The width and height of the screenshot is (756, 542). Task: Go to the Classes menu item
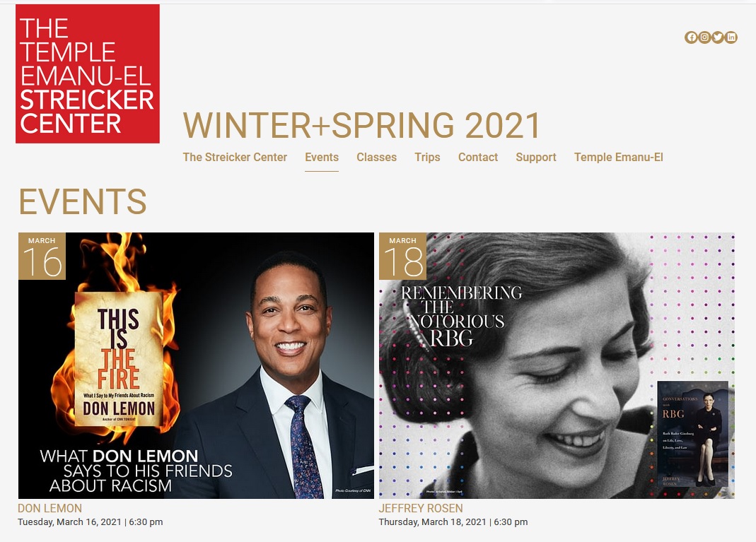coord(376,157)
